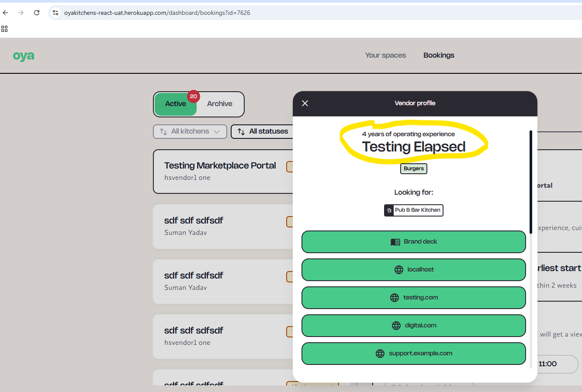Go to the Bookings menu item

[x=439, y=55]
